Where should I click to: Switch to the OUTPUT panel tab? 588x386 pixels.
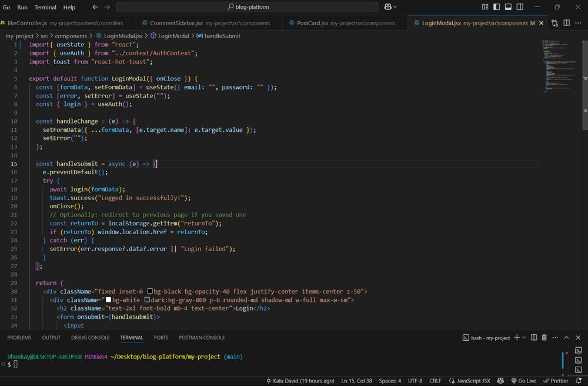(51, 338)
